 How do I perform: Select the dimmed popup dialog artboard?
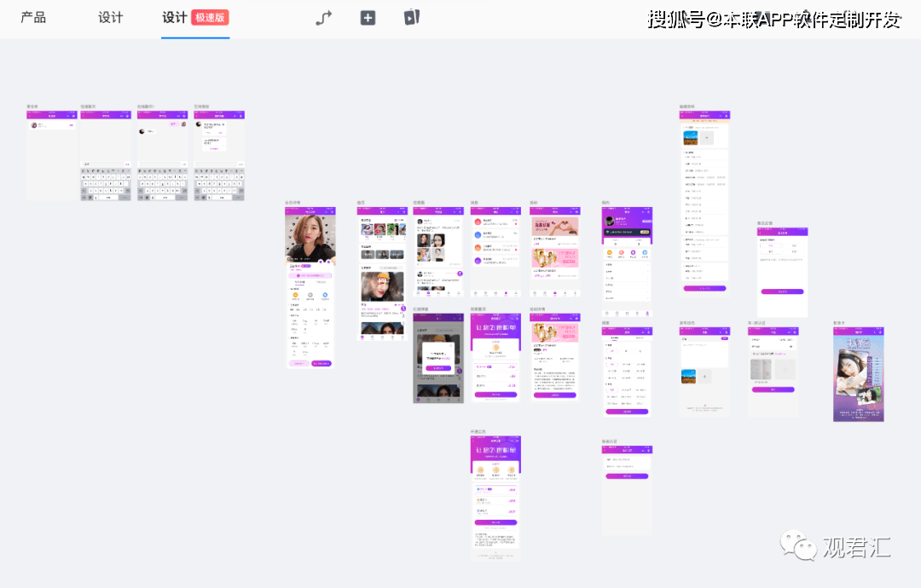point(438,358)
